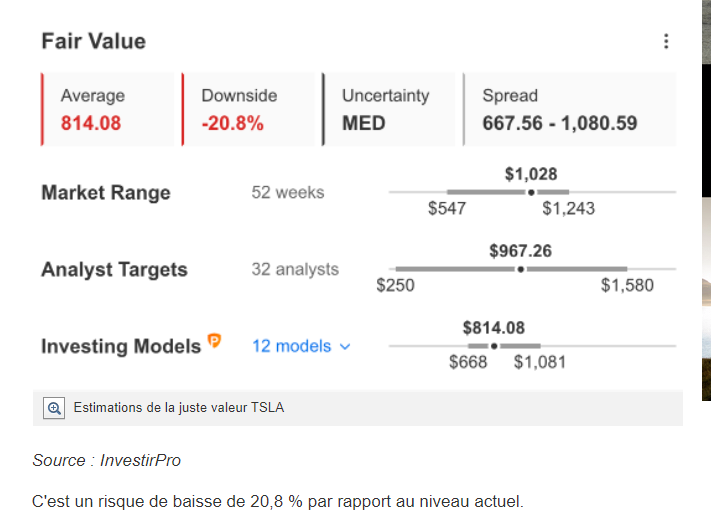This screenshot has height=530, width=711.
Task: Click the Fair Value heading
Action: (93, 41)
